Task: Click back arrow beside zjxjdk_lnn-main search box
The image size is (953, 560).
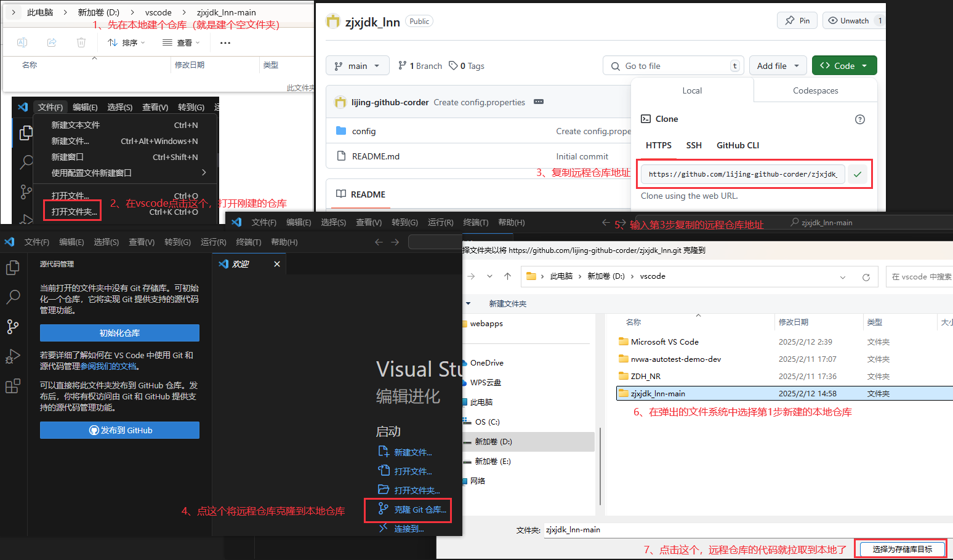Action: click(x=606, y=222)
